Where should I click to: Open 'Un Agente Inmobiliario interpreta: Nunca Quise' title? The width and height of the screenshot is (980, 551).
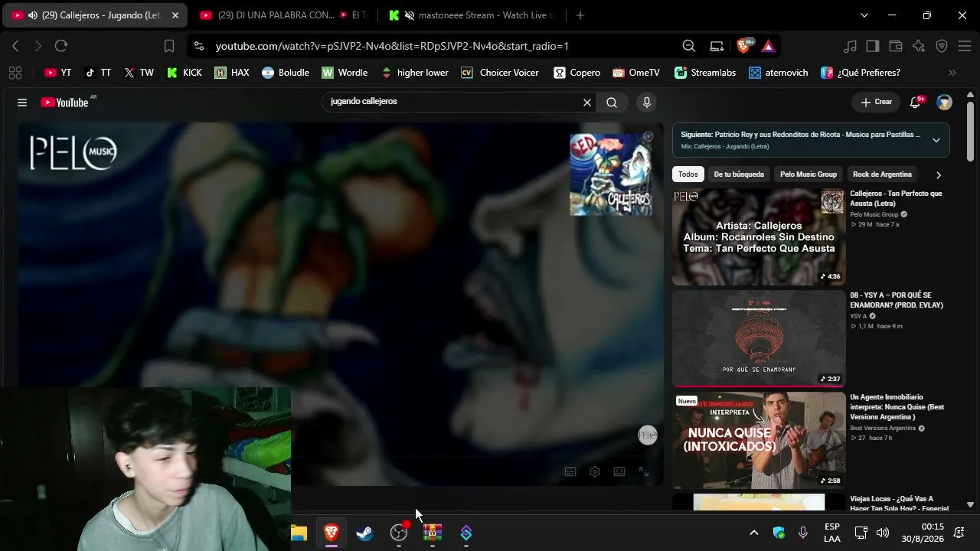(897, 407)
